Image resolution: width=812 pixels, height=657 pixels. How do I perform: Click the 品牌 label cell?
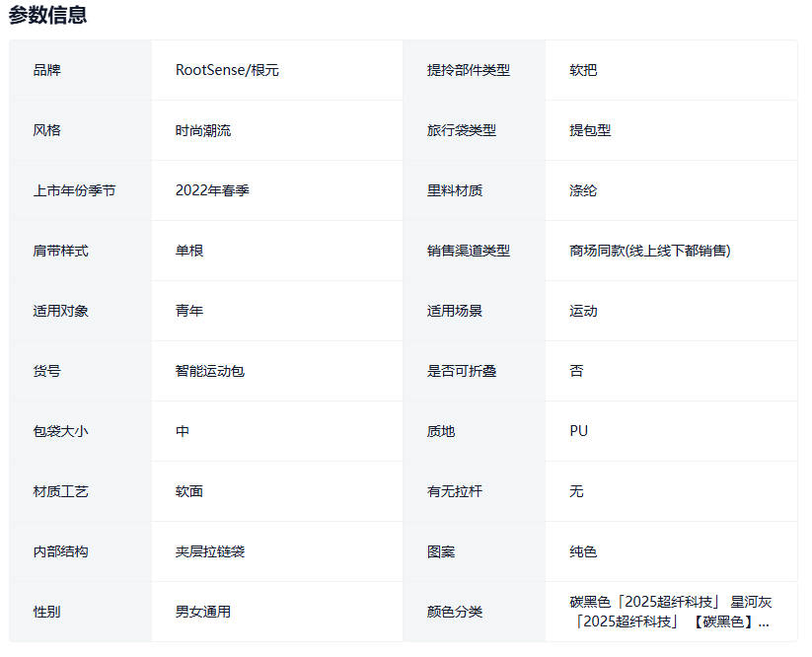[46, 70]
